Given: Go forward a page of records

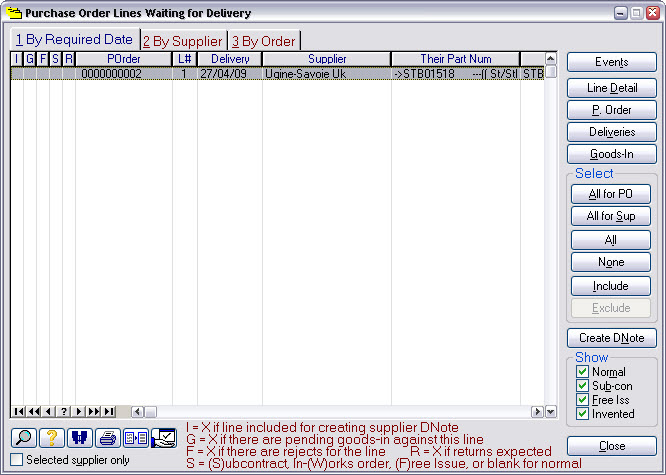Looking at the screenshot, I should [93, 411].
